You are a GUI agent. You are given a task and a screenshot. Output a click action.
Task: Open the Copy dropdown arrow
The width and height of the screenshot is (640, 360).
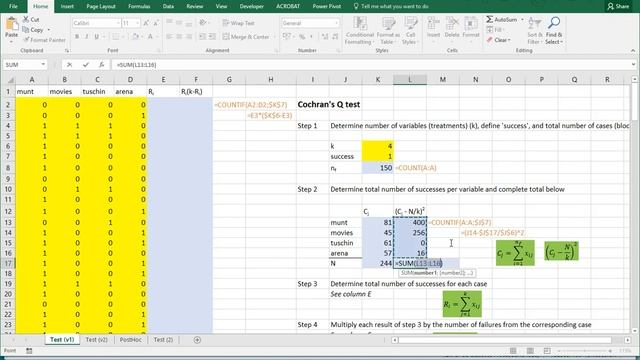[49, 30]
